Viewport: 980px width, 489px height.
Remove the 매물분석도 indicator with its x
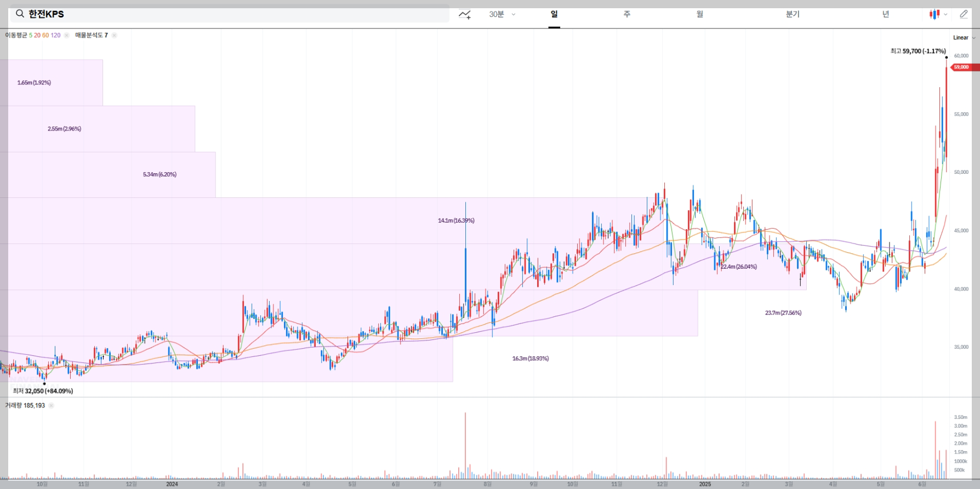114,35
